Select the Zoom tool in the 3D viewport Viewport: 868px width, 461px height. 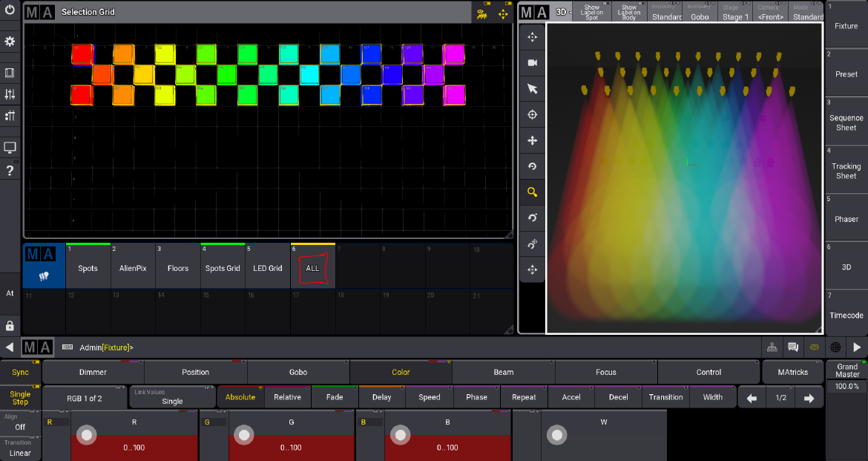pyautogui.click(x=531, y=192)
